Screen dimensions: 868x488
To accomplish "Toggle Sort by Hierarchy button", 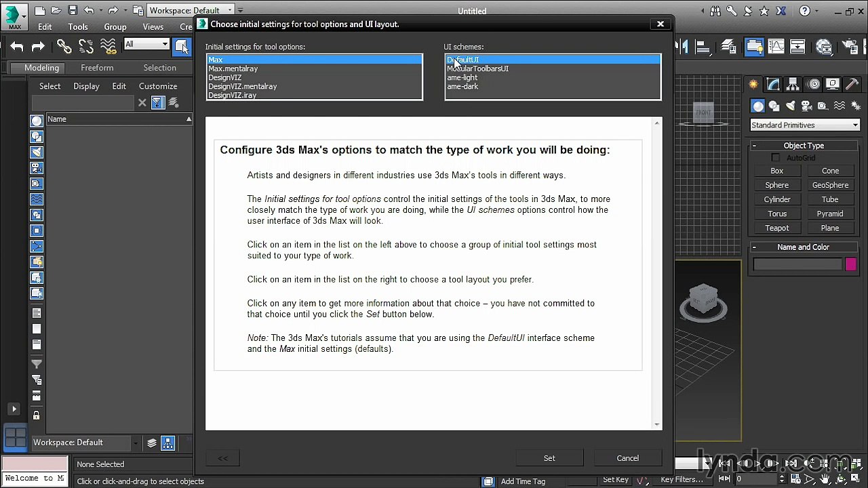I will (168, 443).
